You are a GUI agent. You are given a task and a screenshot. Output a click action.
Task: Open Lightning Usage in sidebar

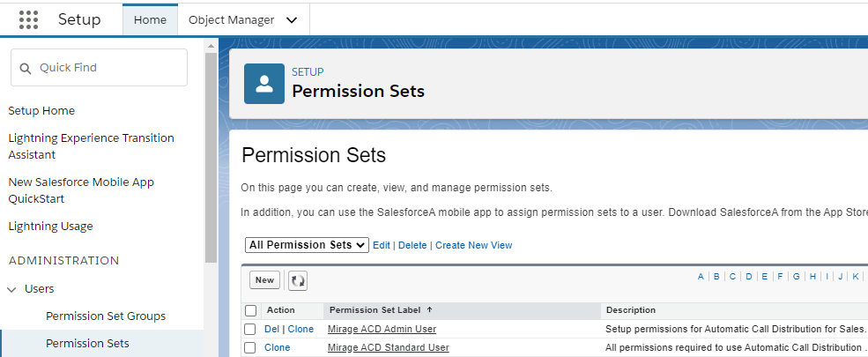coord(50,226)
